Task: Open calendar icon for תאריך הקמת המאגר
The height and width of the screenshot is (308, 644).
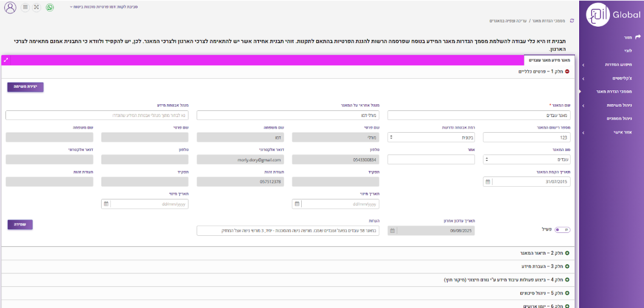Action: (x=488, y=182)
